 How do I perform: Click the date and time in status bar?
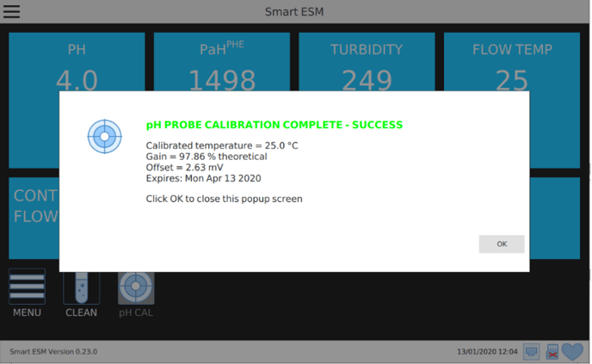(487, 352)
